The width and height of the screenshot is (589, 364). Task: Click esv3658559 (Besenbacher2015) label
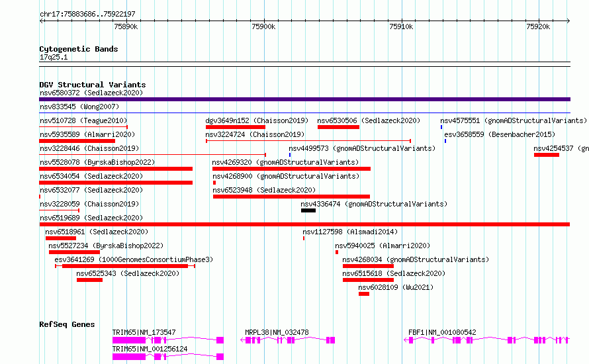coord(500,134)
